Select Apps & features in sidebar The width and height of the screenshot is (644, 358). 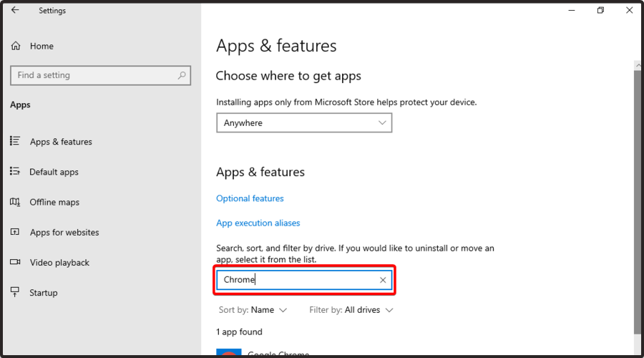(61, 142)
